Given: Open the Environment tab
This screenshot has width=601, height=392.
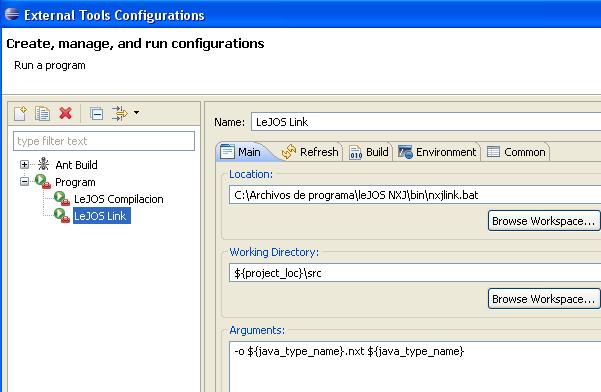Looking at the screenshot, I should [437, 152].
